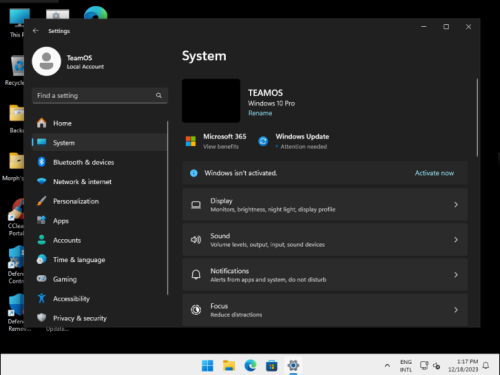This screenshot has height=375, width=500.
Task: Expand Notifications with its chevron arrow
Action: [456, 275]
